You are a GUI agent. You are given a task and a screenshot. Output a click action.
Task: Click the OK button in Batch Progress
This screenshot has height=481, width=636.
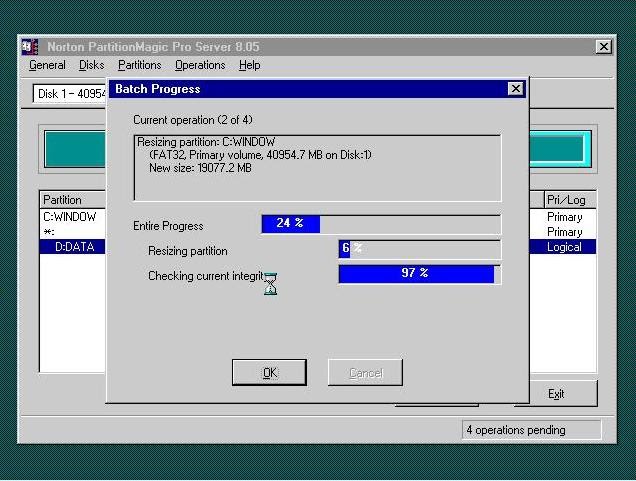point(269,372)
